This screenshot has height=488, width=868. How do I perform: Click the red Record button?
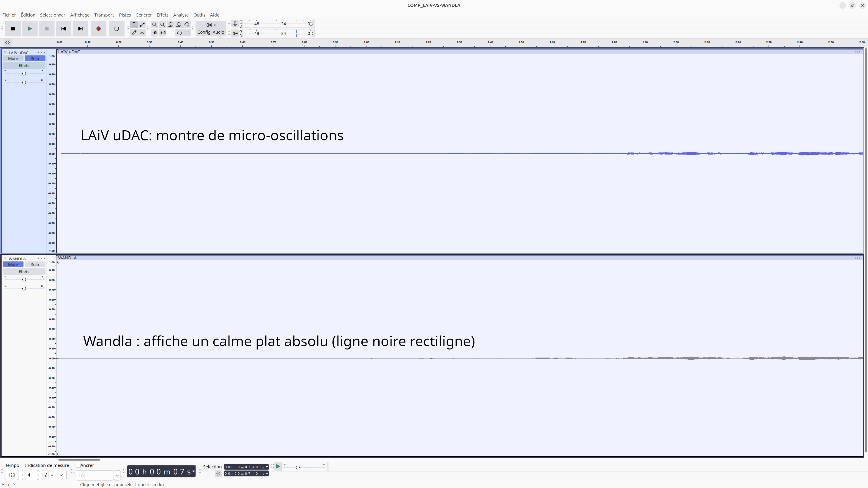pyautogui.click(x=98, y=29)
